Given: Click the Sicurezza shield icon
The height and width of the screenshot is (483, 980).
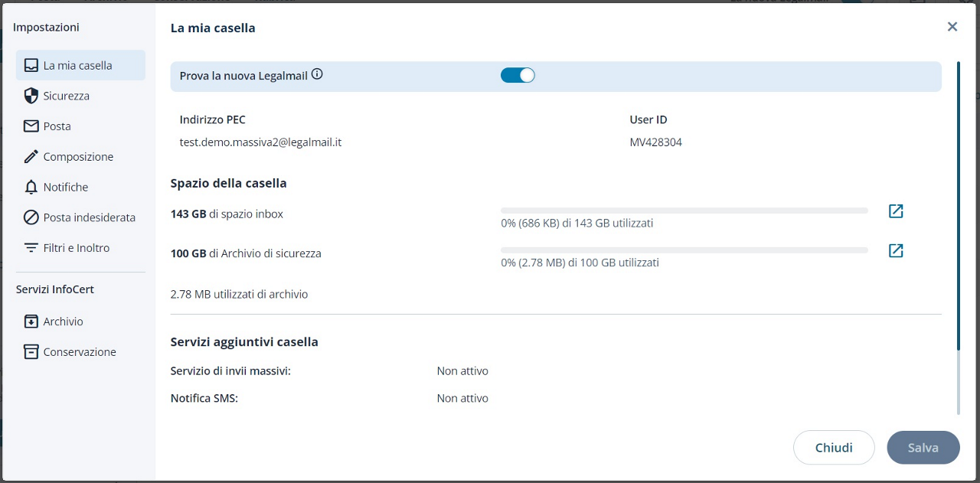Looking at the screenshot, I should pos(31,96).
